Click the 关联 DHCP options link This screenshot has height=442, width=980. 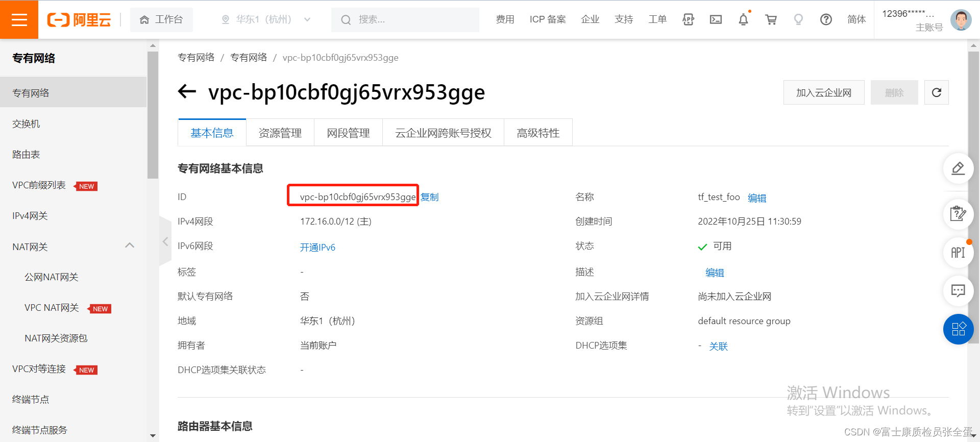pyautogui.click(x=718, y=346)
